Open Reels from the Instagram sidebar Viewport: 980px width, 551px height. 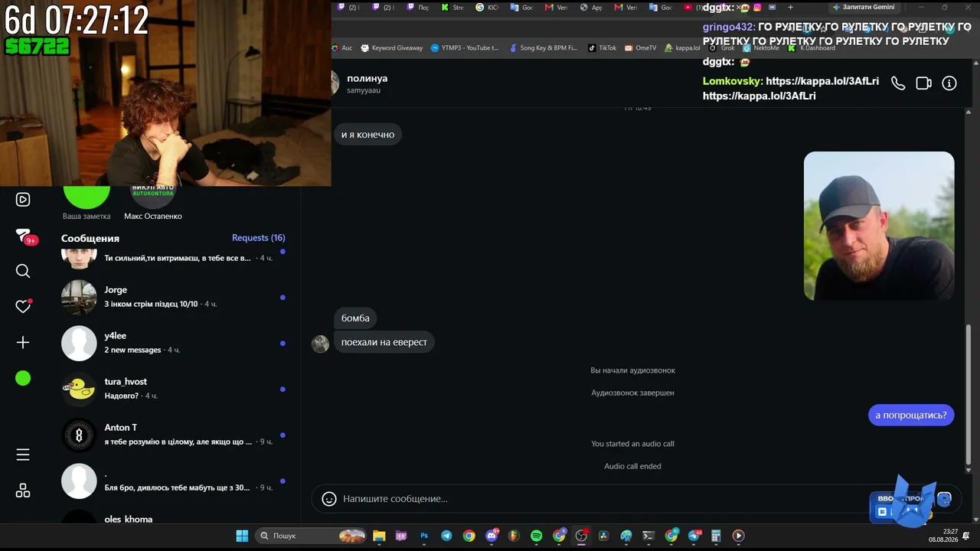point(23,200)
